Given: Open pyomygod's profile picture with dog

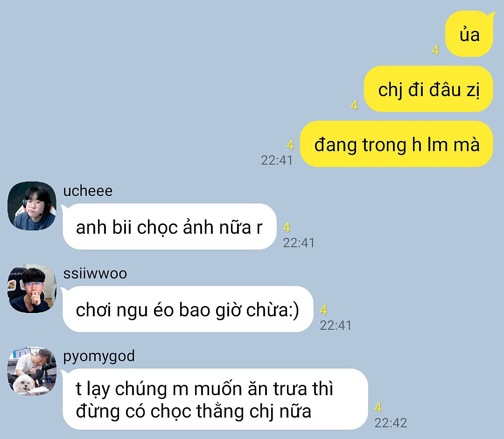Looking at the screenshot, I should pos(32,371).
